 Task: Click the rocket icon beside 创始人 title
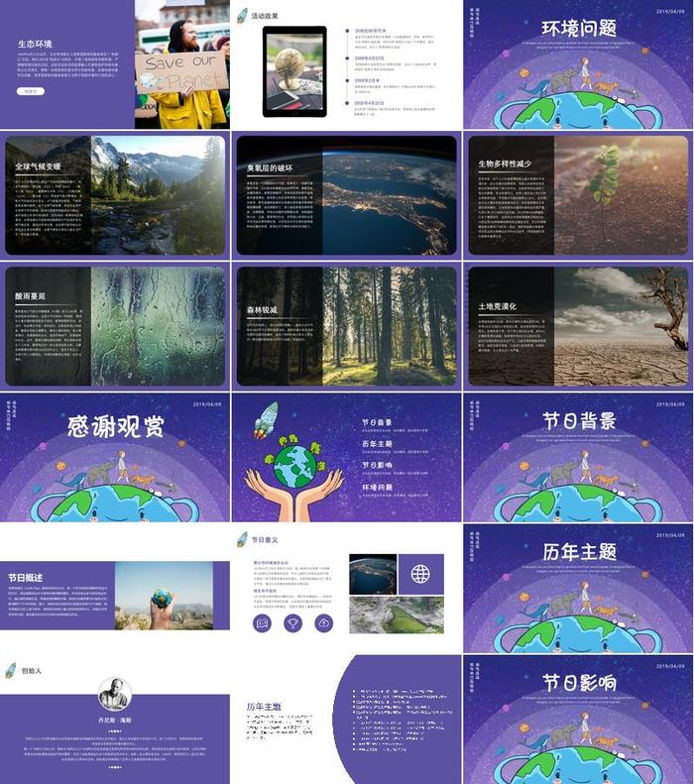11,671
